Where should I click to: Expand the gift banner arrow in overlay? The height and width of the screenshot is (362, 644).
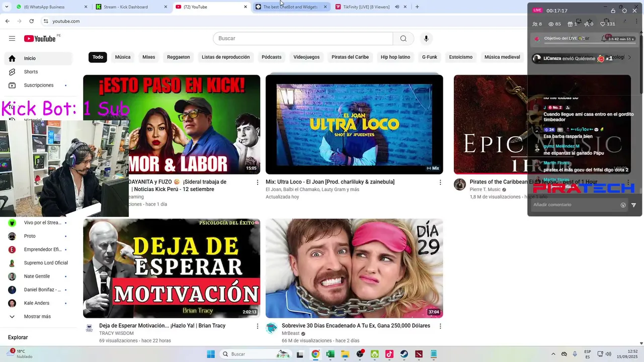coord(629,58)
